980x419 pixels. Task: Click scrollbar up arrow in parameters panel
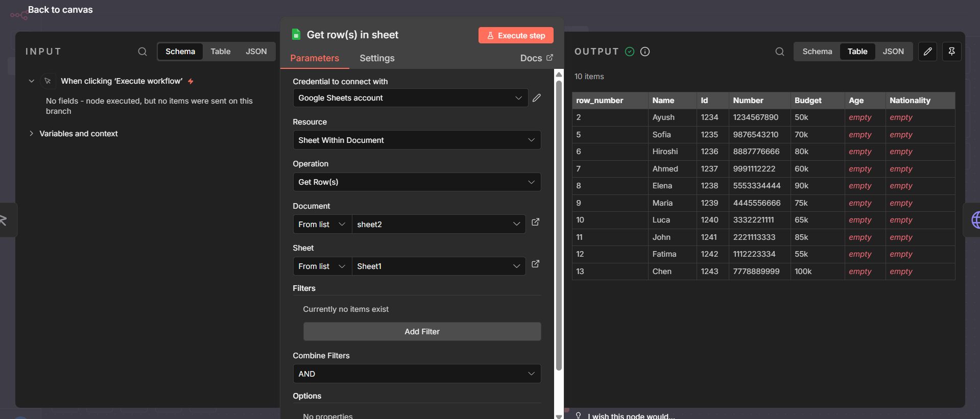[x=559, y=75]
